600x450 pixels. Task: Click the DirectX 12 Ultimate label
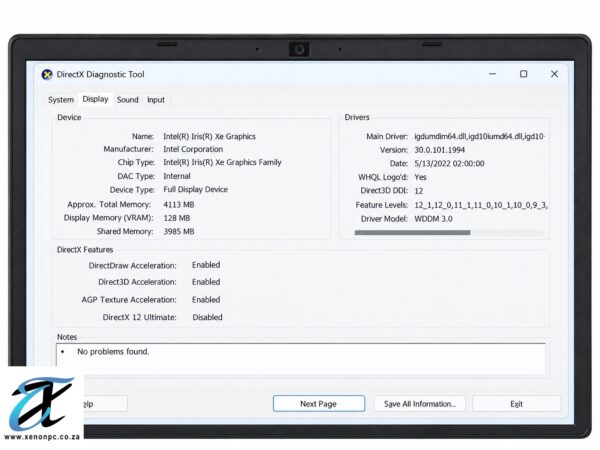[139, 317]
